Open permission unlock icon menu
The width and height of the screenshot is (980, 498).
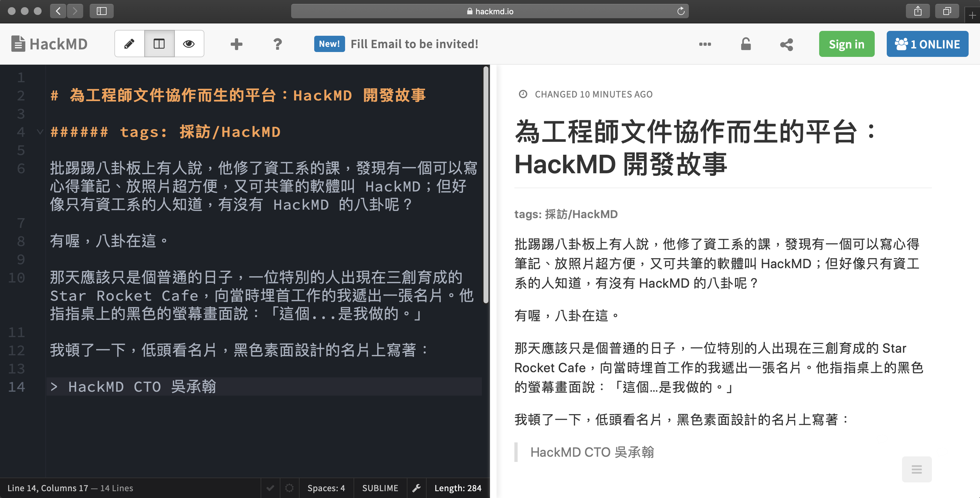point(746,44)
